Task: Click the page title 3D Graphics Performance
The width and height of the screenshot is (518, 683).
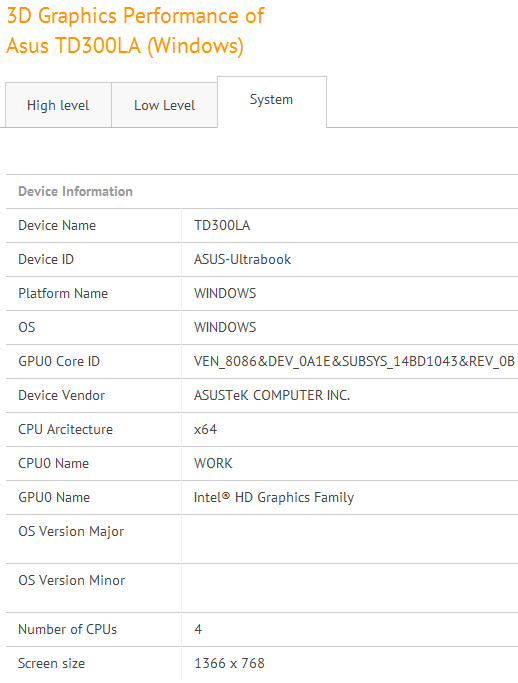Action: (135, 31)
